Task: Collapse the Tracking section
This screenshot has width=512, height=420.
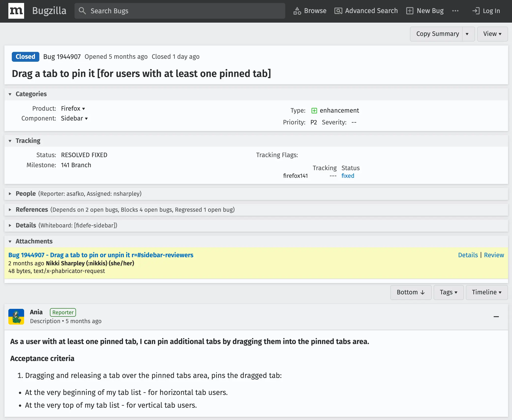Action: [x=10, y=141]
